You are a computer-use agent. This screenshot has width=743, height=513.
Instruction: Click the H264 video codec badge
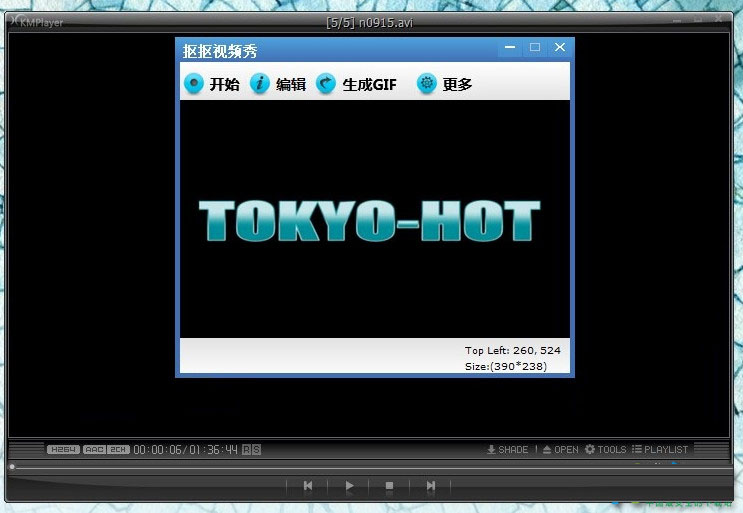[63, 450]
